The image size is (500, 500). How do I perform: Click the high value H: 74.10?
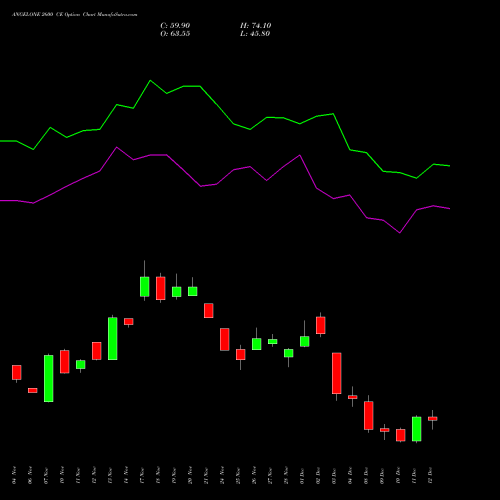click(255, 26)
